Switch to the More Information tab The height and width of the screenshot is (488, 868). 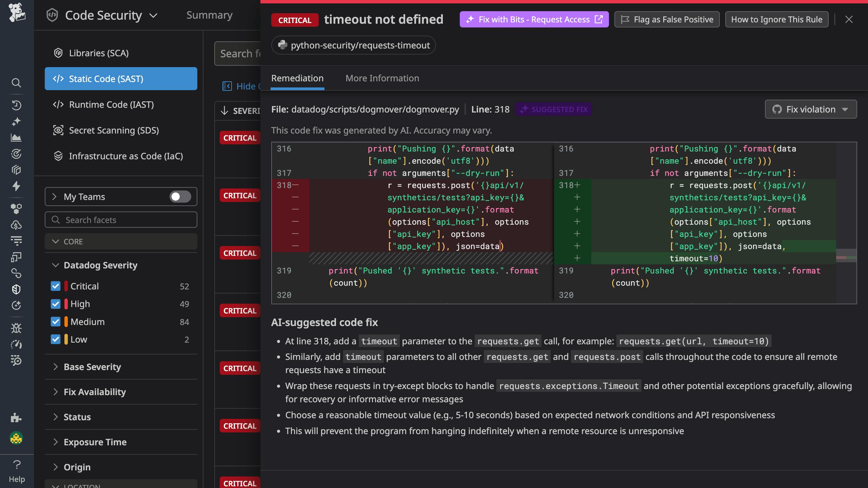pyautogui.click(x=382, y=78)
